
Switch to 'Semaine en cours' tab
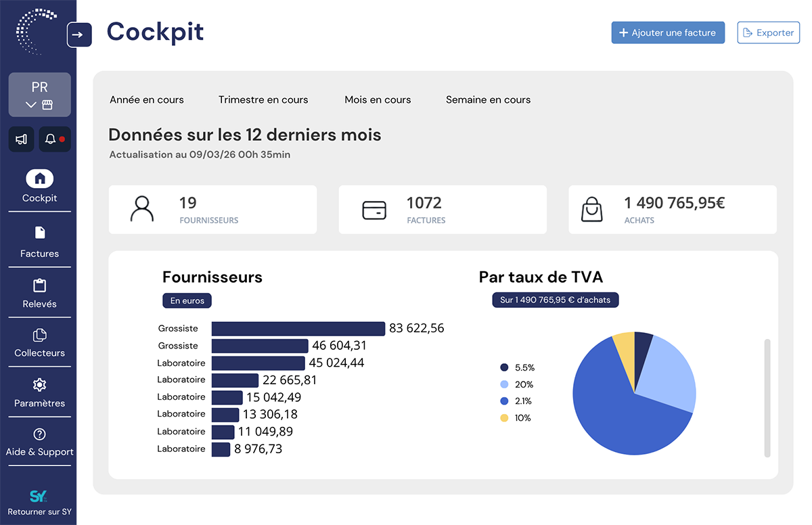488,99
